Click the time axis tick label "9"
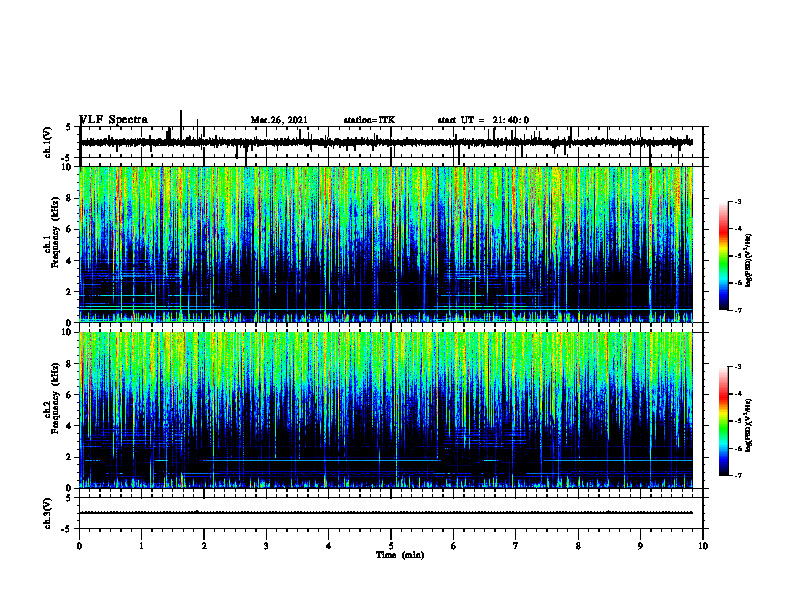The width and height of the screenshot is (792, 612). [640, 546]
